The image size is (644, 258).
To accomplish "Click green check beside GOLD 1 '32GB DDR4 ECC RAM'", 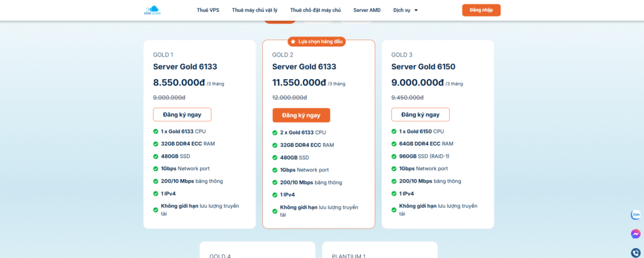I will (x=156, y=144).
